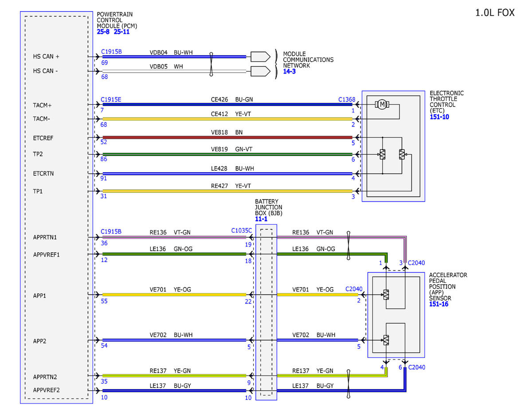Select the HS CAN + signal name
532x411 pixels.
pyautogui.click(x=46, y=57)
